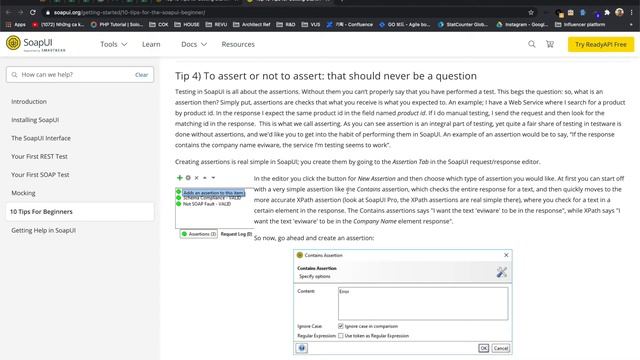The width and height of the screenshot is (640, 360).
Task: Open the shopping cart icon
Action: [550, 44]
